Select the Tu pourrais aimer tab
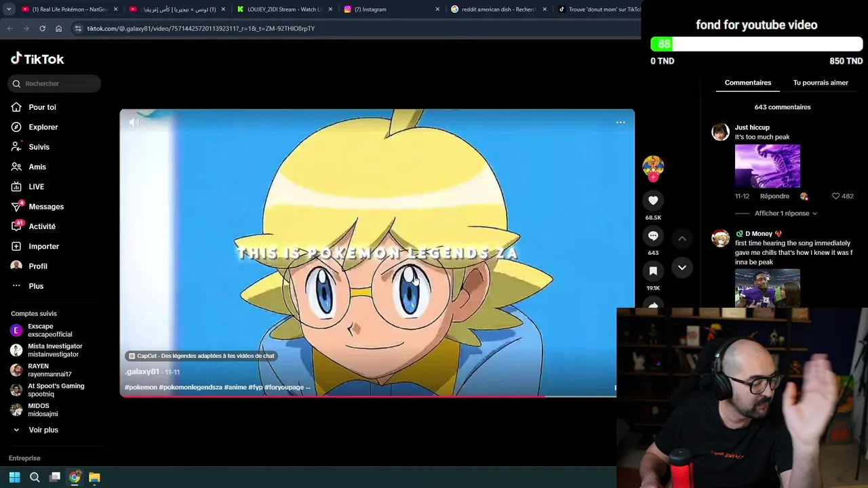Viewport: 868px width, 488px height. point(821,83)
